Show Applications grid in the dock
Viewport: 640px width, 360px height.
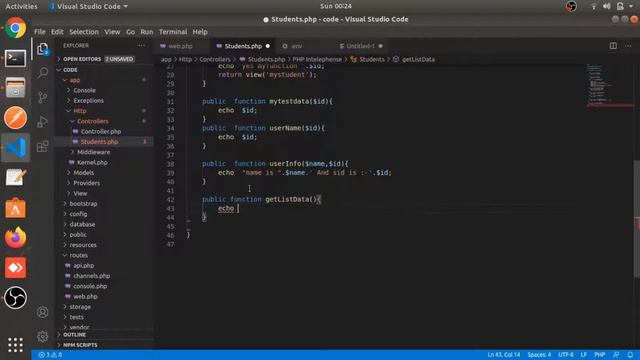(x=16, y=345)
